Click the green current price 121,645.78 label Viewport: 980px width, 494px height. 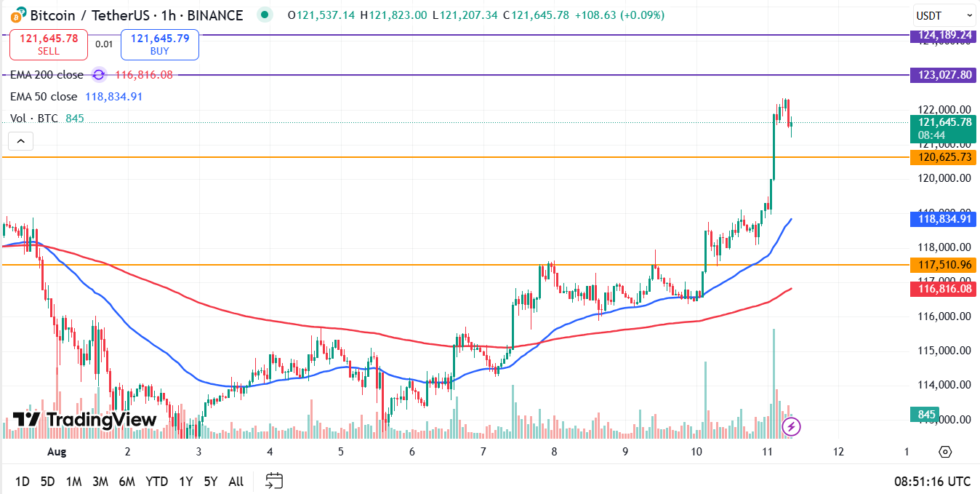944,128
